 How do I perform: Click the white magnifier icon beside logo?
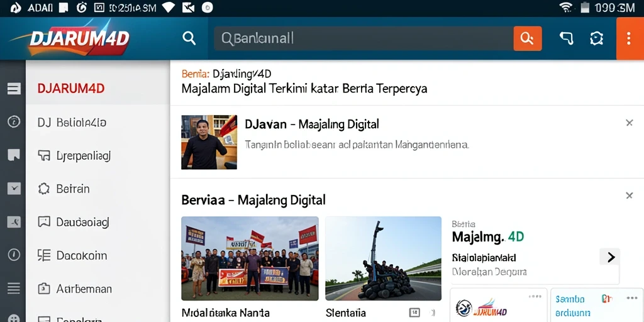189,38
